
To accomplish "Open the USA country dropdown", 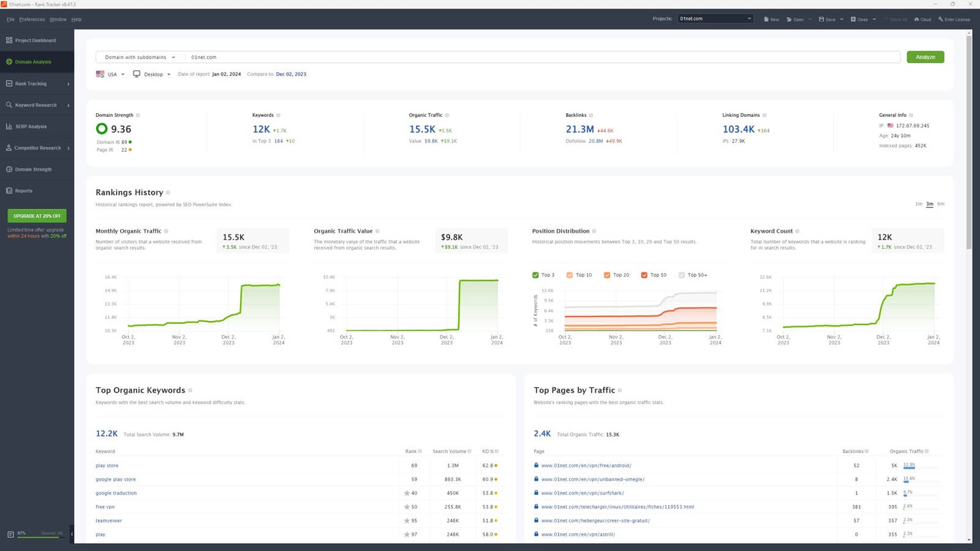I will 110,74.
